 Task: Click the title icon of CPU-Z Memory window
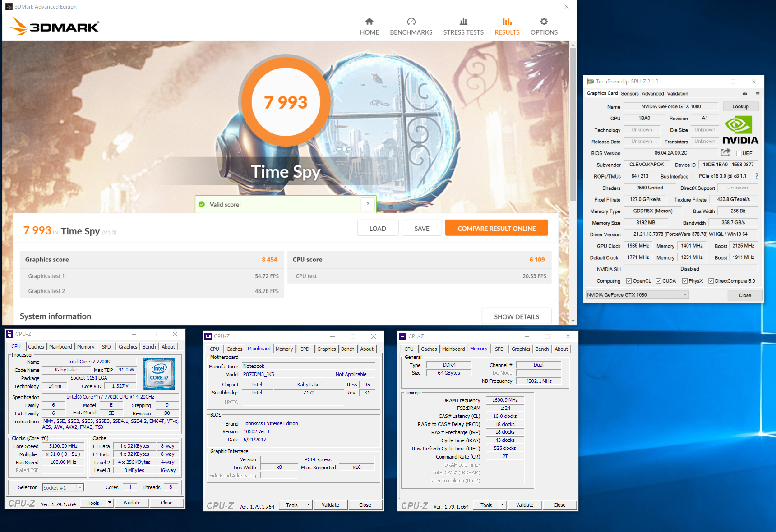[x=402, y=336]
